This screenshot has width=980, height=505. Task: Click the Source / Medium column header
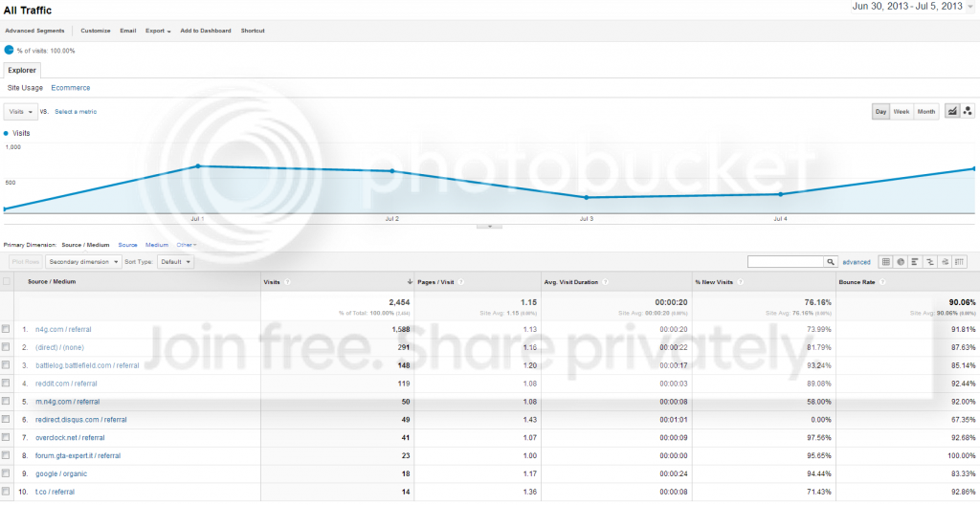(52, 282)
